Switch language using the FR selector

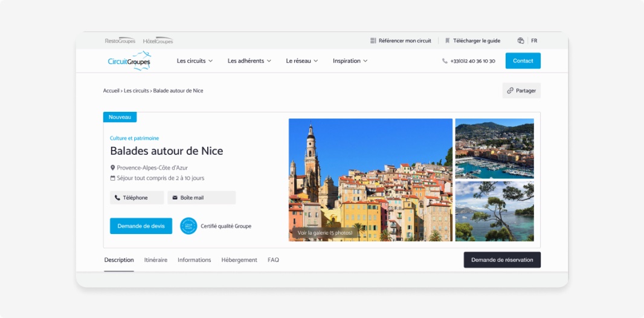tap(534, 41)
